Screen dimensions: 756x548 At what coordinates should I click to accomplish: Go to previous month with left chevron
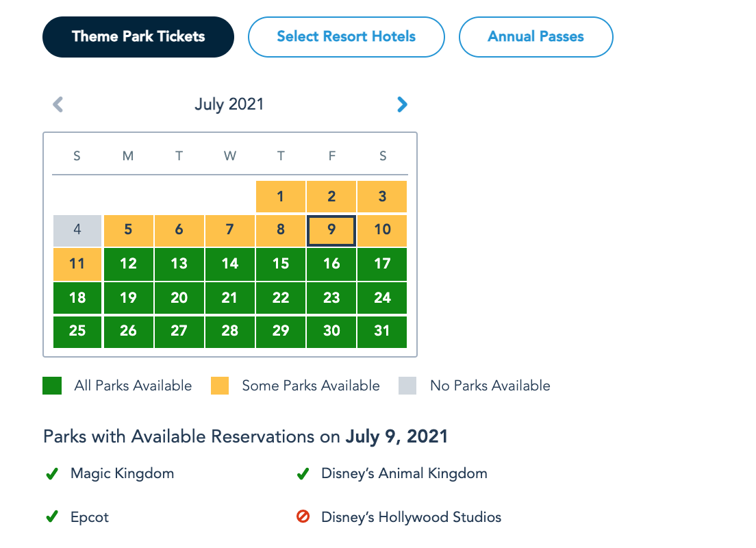[x=58, y=105]
